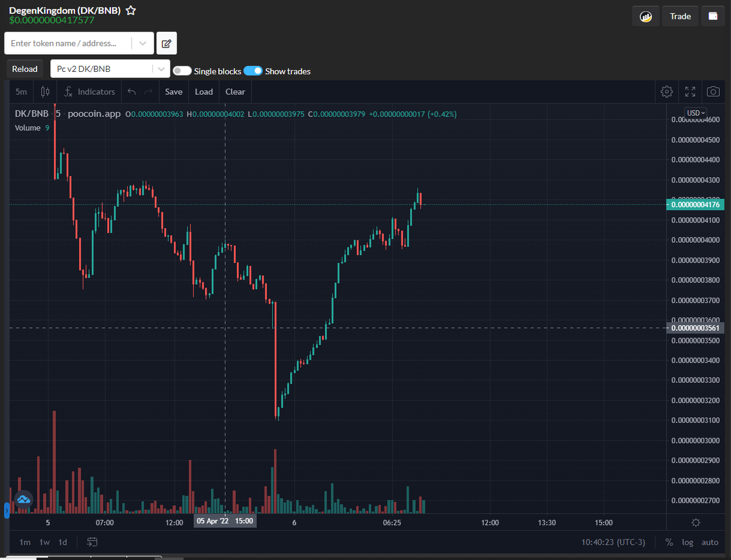Expand the Pc v2 DK/BNB pair dropdown
Screen dimensions: 731x560
coord(160,68)
